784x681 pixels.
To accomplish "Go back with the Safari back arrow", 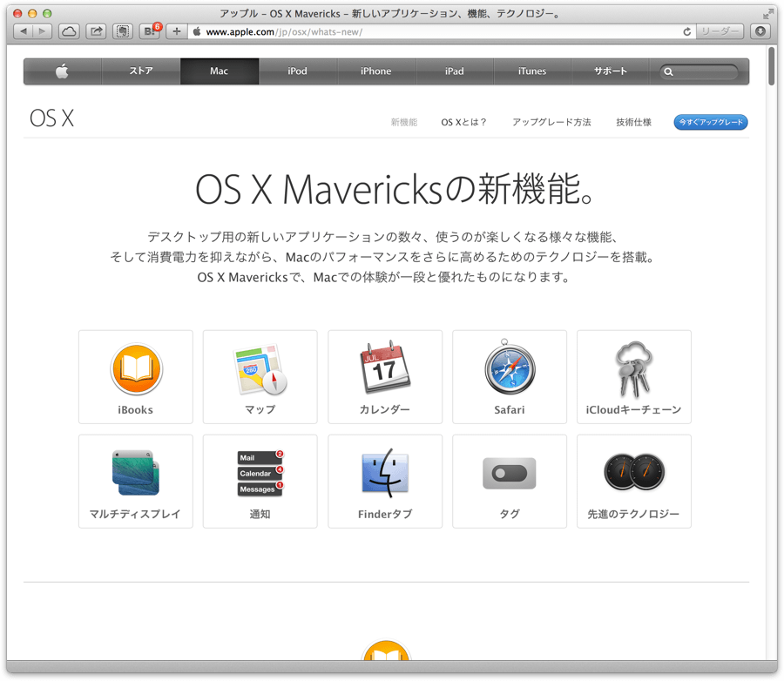I will tap(23, 31).
